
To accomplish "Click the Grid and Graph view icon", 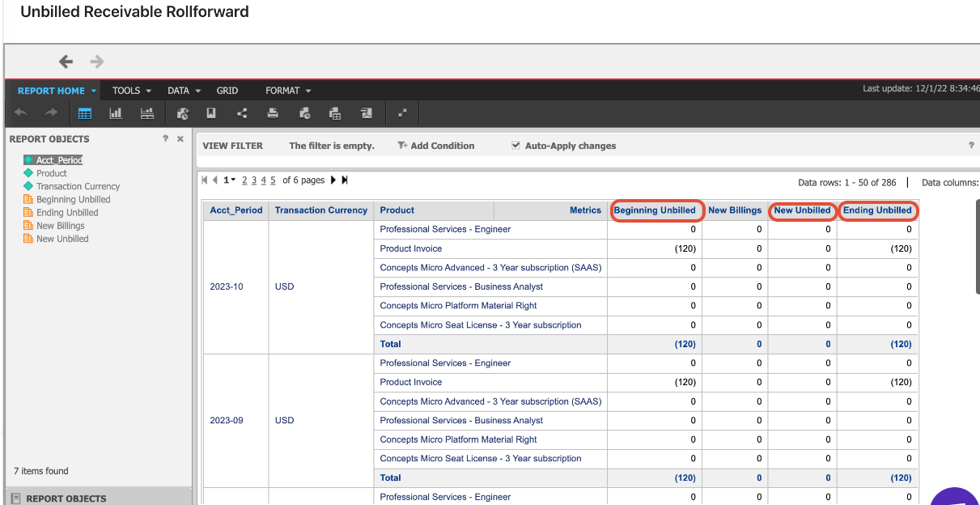I will pyautogui.click(x=146, y=113).
